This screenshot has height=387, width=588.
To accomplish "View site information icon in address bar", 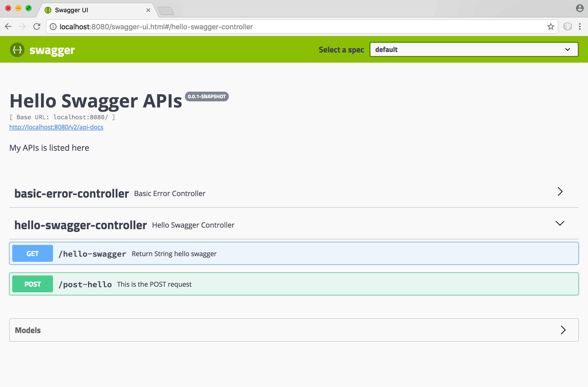I will 53,27.
